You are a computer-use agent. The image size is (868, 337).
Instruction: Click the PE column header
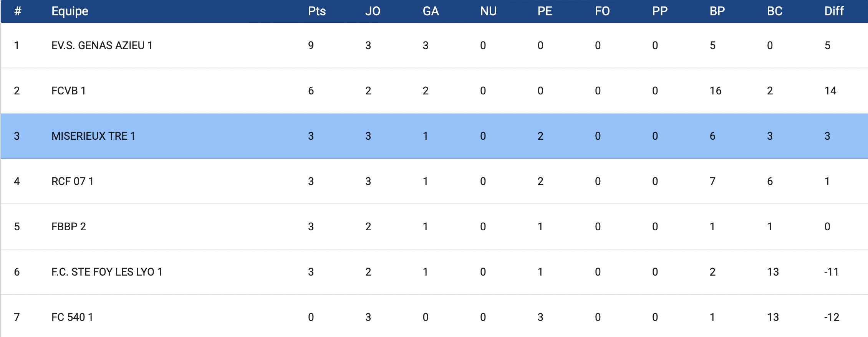545,11
